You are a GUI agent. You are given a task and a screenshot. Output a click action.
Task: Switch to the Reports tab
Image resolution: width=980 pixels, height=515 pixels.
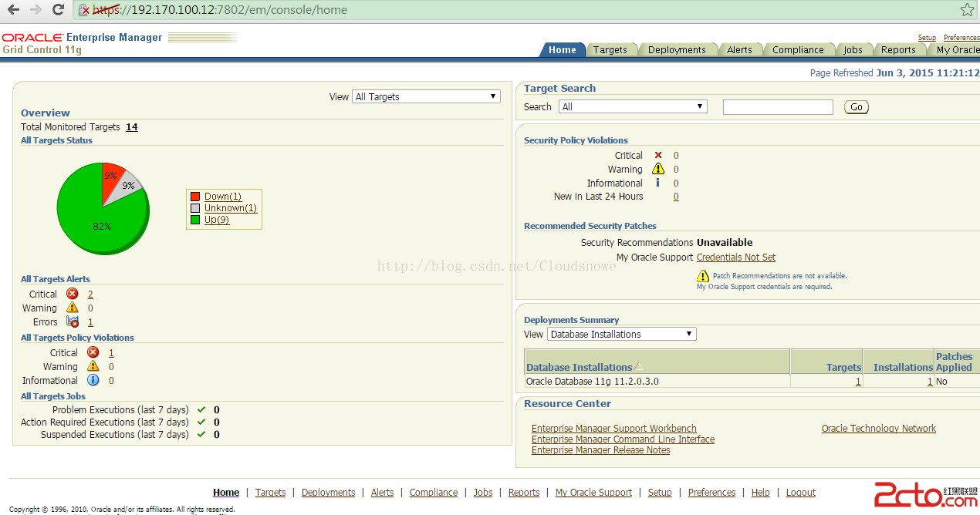898,49
